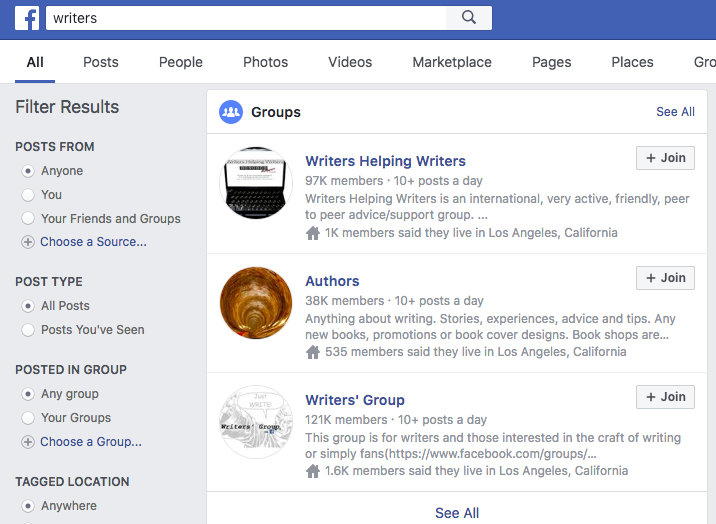Click the Facebook logo icon

pyautogui.click(x=27, y=18)
